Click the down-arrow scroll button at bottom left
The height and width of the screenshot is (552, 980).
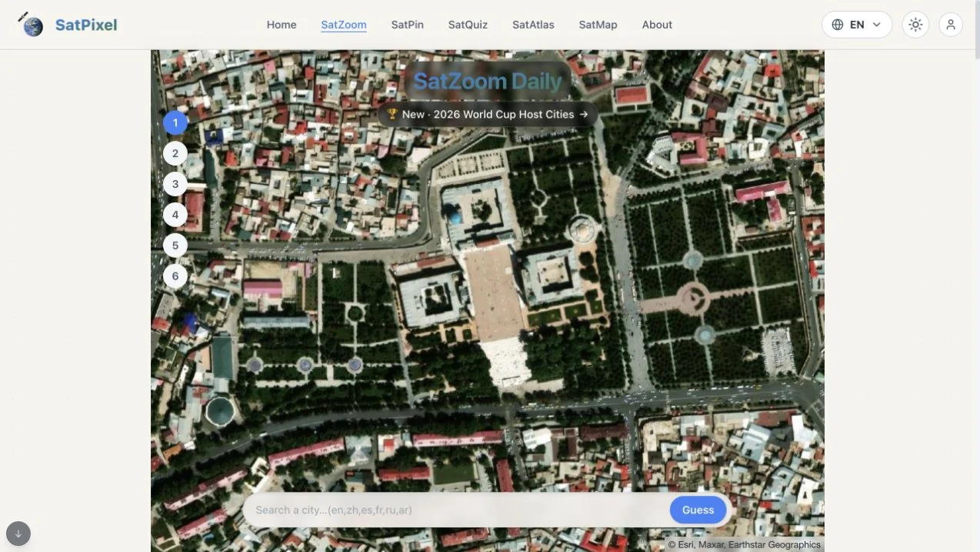click(x=18, y=533)
